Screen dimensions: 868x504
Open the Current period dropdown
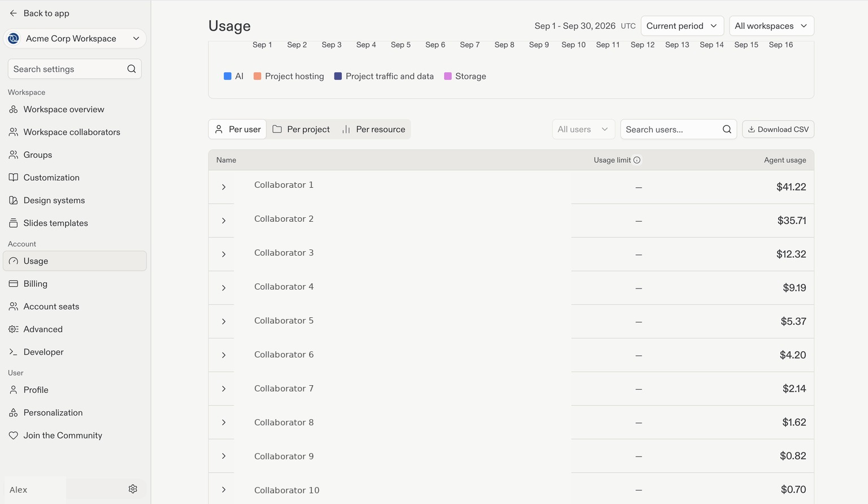click(682, 26)
